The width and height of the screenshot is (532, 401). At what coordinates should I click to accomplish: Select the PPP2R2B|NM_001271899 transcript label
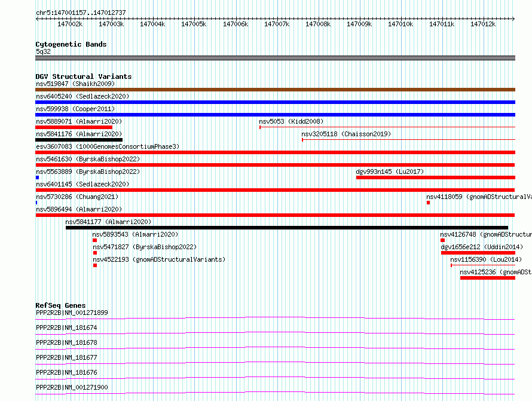72,313
